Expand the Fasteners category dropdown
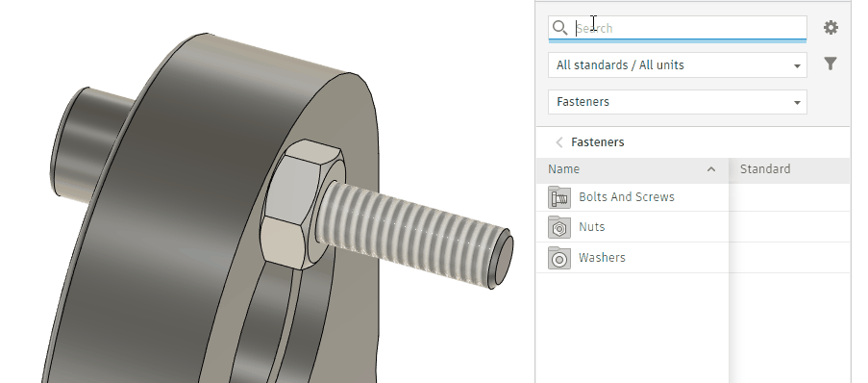Viewport: 868px width, 383px height. click(x=677, y=102)
